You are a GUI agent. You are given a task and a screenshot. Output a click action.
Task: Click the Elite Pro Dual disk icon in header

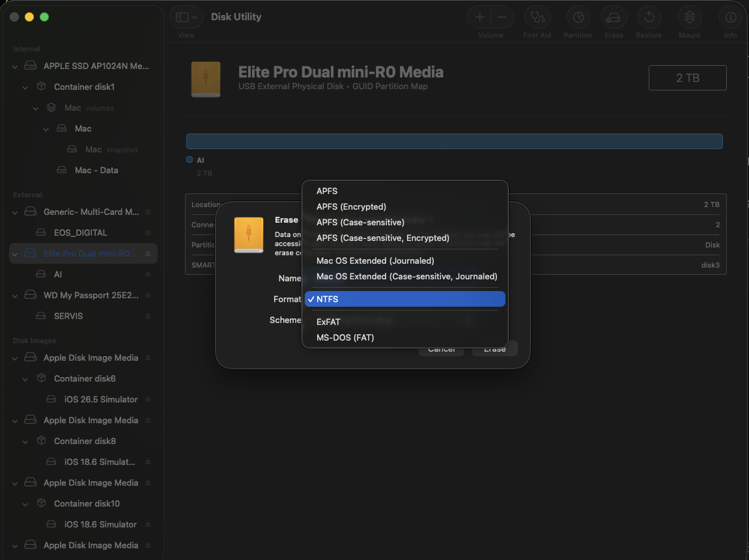point(206,79)
